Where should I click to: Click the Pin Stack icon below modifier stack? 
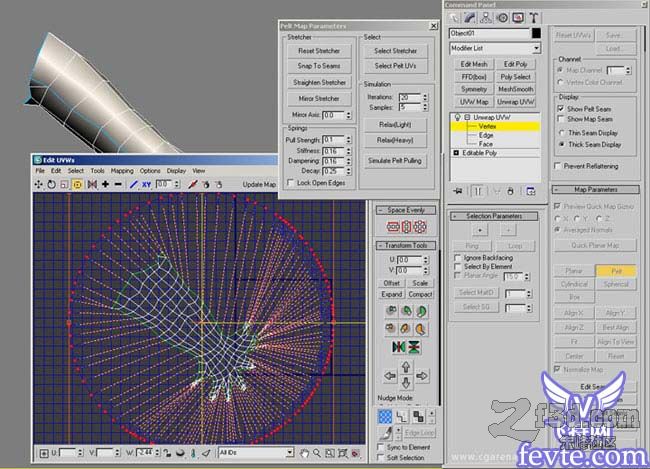pyautogui.click(x=458, y=191)
